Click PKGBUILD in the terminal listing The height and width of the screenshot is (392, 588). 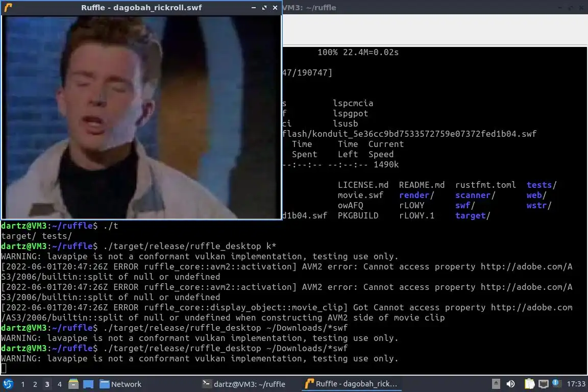(358, 216)
